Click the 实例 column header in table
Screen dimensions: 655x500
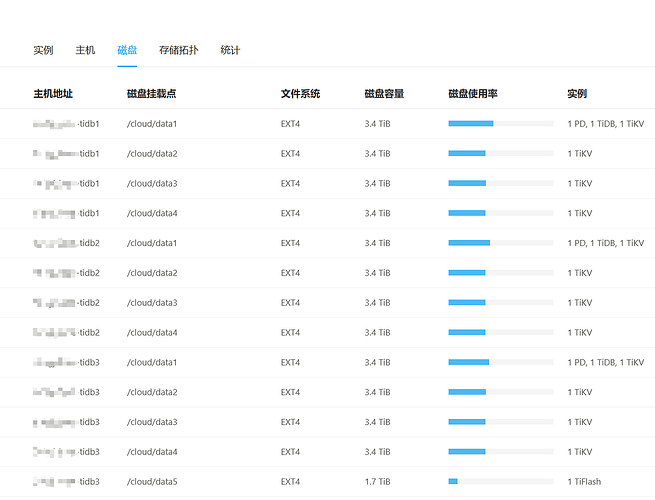(577, 94)
